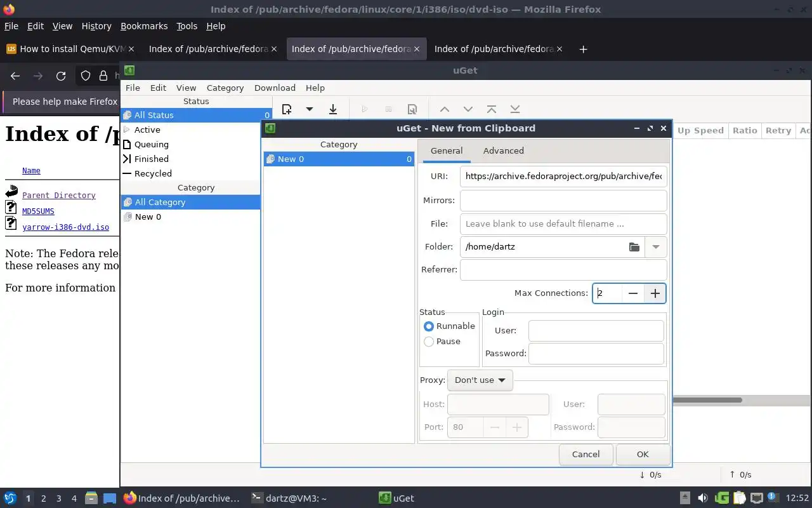The image size is (812, 508).
Task: Open the Parent Directory link
Action: pos(59,196)
